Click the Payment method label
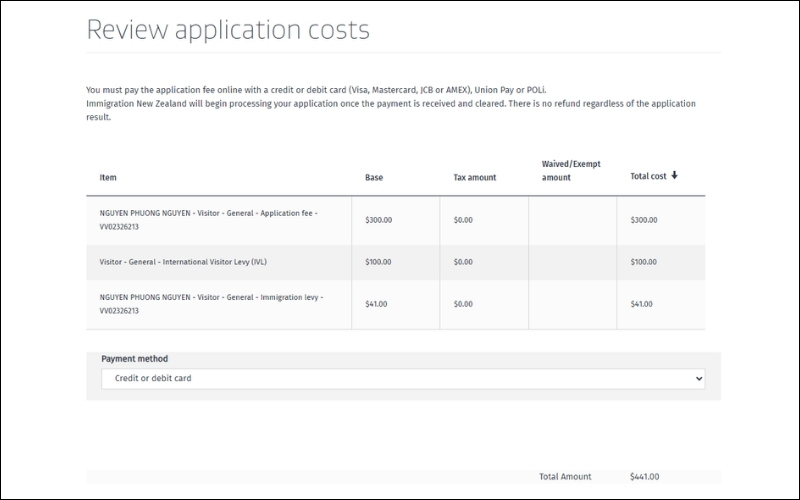This screenshot has width=800, height=500. pos(134,359)
